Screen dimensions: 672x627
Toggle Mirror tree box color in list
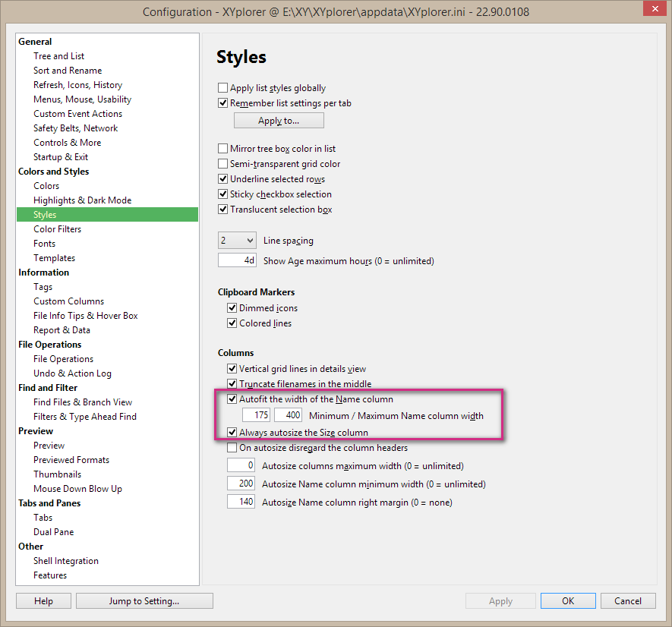point(223,149)
